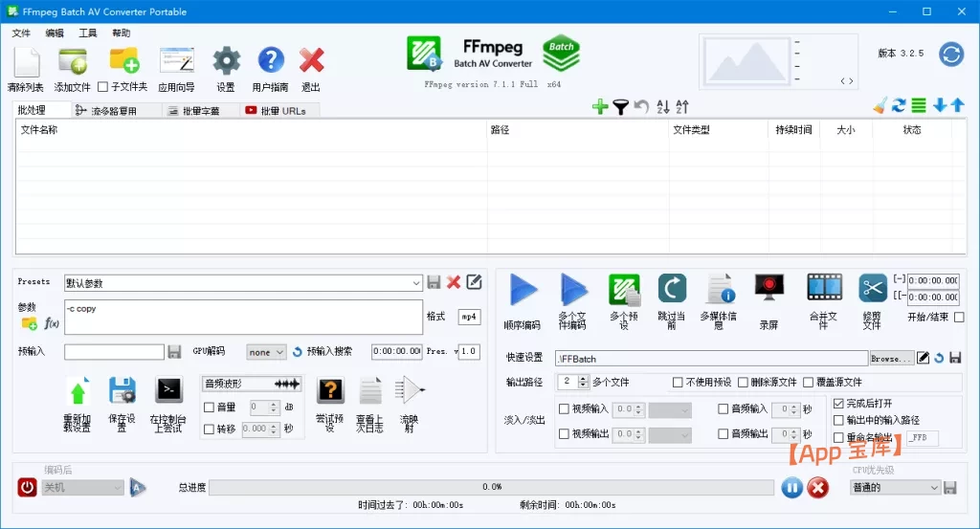
Task: Click the broom clean list icon
Action: click(x=880, y=106)
